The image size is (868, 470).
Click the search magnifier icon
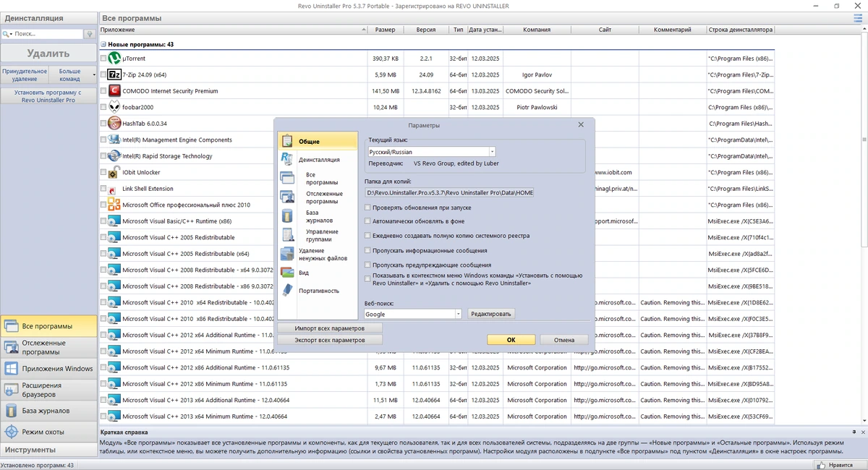point(6,34)
